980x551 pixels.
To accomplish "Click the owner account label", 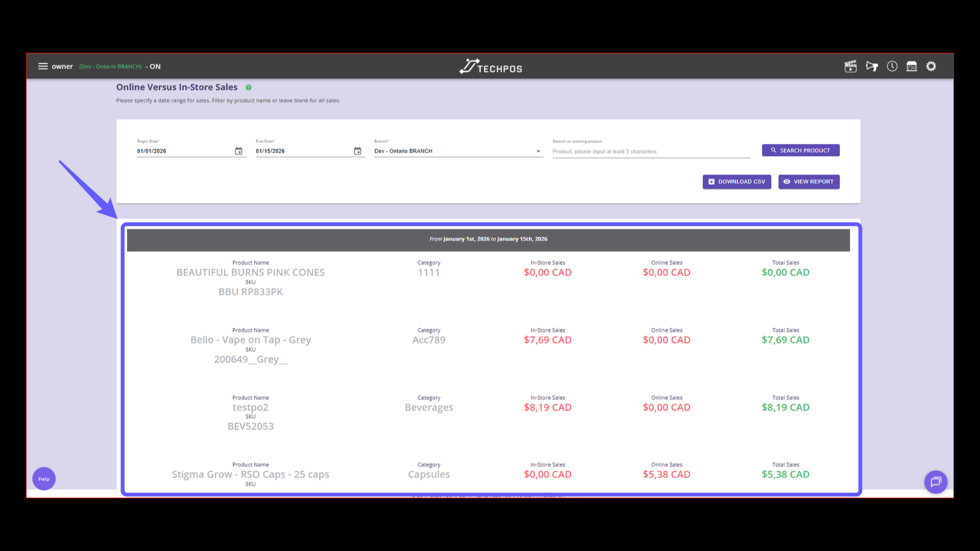I will point(62,66).
